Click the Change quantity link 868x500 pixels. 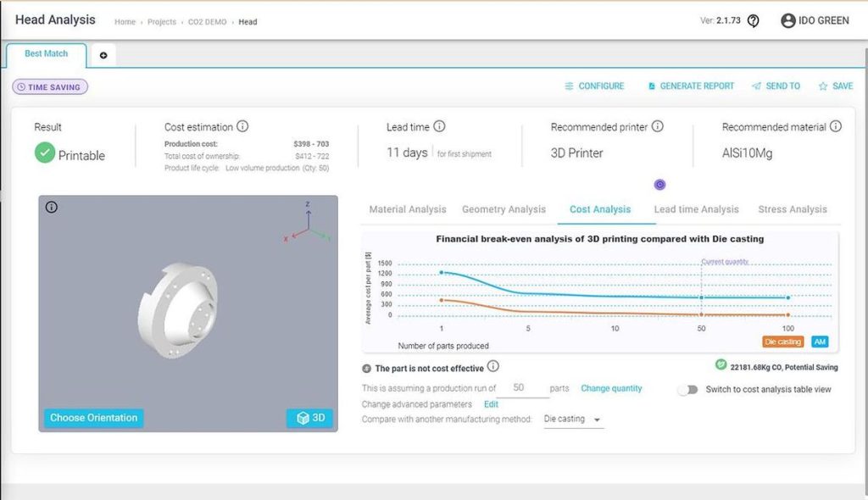point(611,389)
